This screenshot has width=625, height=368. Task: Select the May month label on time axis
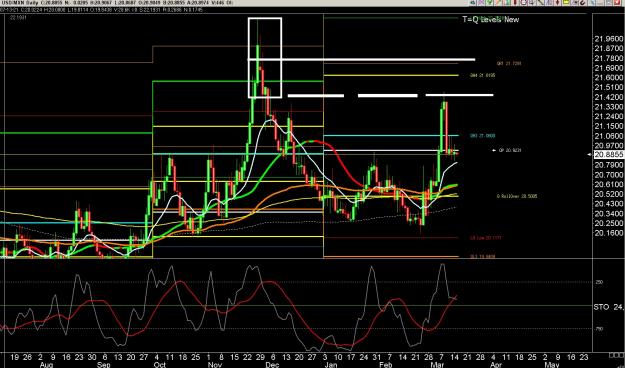click(552, 364)
